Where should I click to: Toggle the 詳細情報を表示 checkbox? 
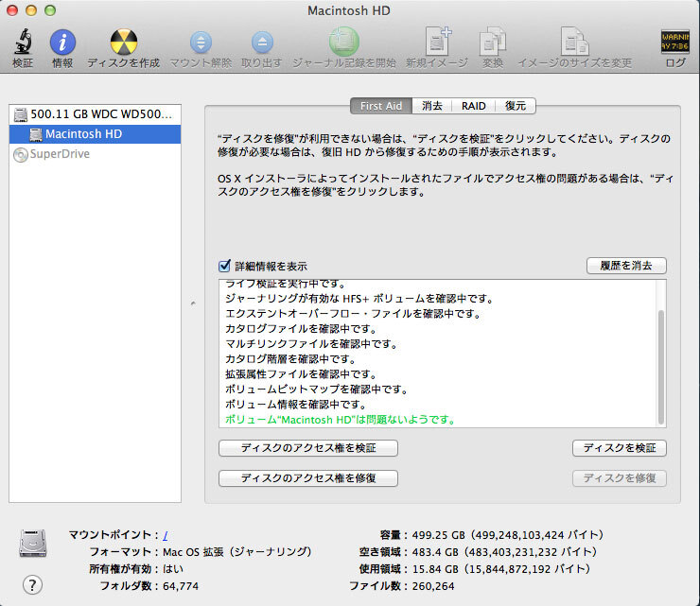pyautogui.click(x=224, y=266)
